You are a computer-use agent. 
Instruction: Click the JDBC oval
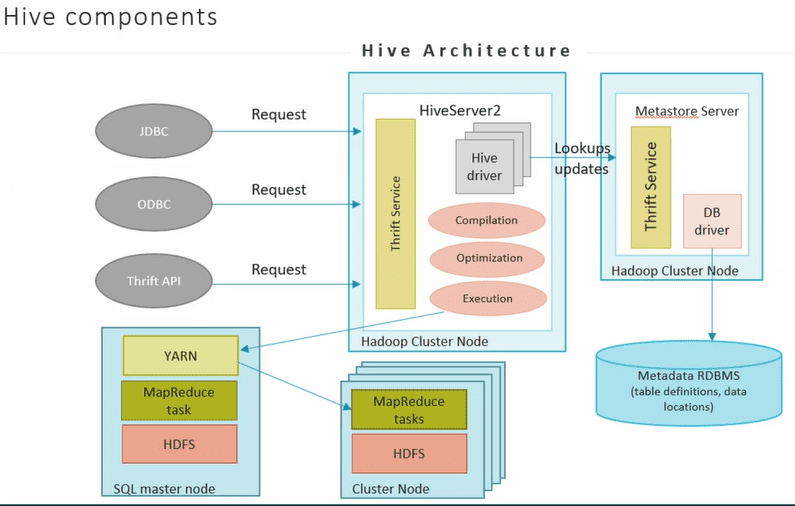[x=154, y=131]
